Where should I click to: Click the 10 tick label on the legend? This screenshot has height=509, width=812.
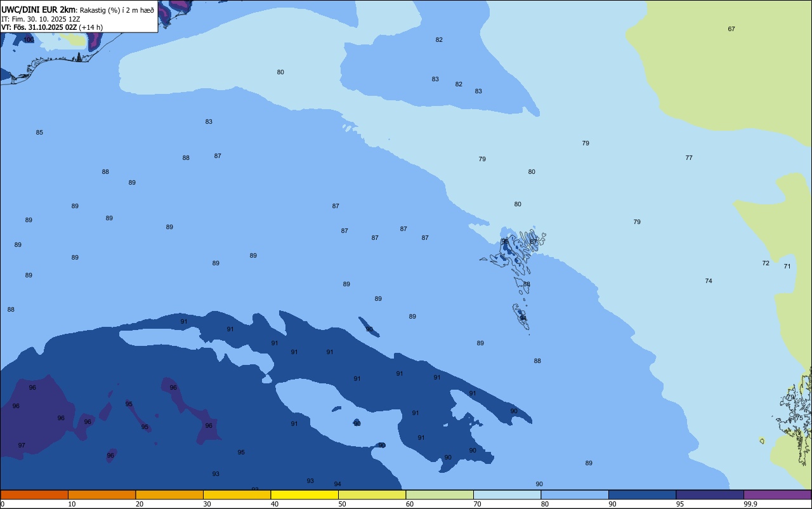pyautogui.click(x=72, y=504)
